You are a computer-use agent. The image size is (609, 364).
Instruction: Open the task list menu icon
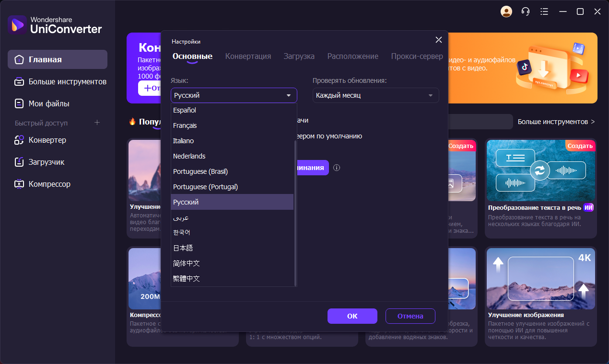[x=544, y=11]
